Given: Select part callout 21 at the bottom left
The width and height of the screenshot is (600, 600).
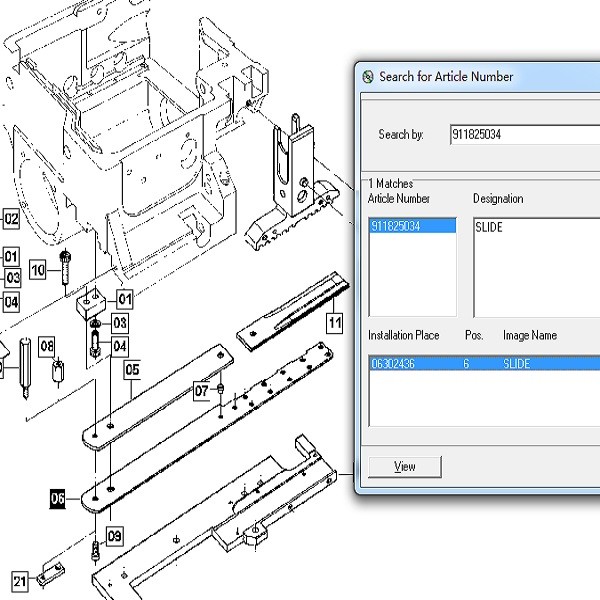Looking at the screenshot, I should pos(20,581).
